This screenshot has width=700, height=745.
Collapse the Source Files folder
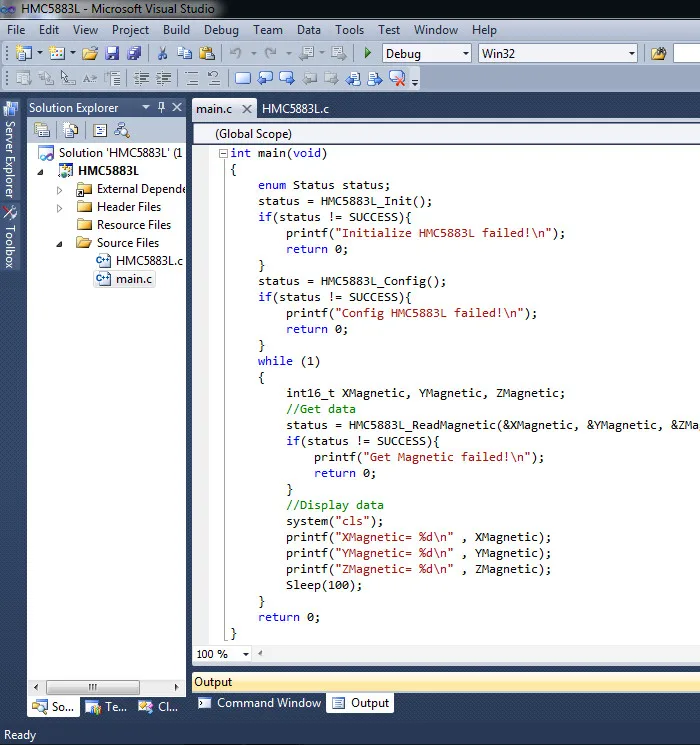coord(60,243)
